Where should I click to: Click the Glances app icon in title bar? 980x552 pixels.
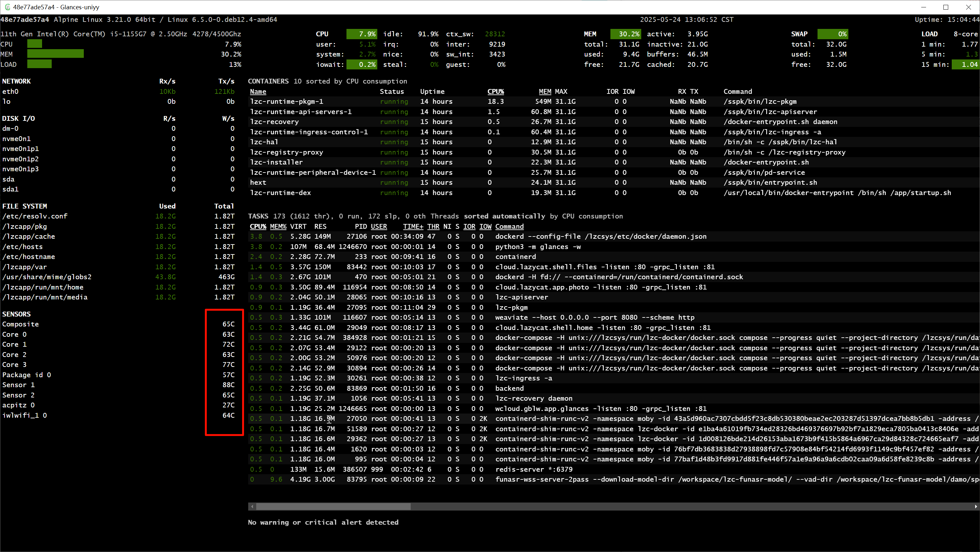tap(7, 7)
